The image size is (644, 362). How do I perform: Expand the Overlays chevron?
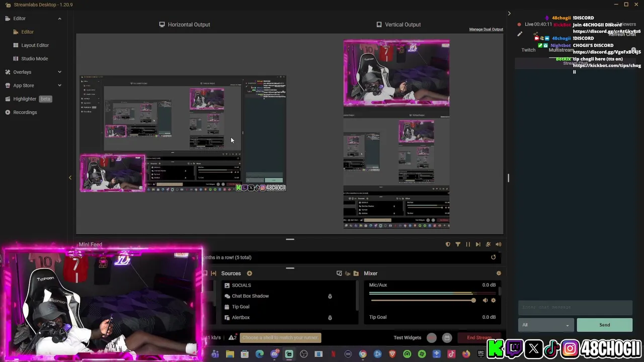coord(59,72)
